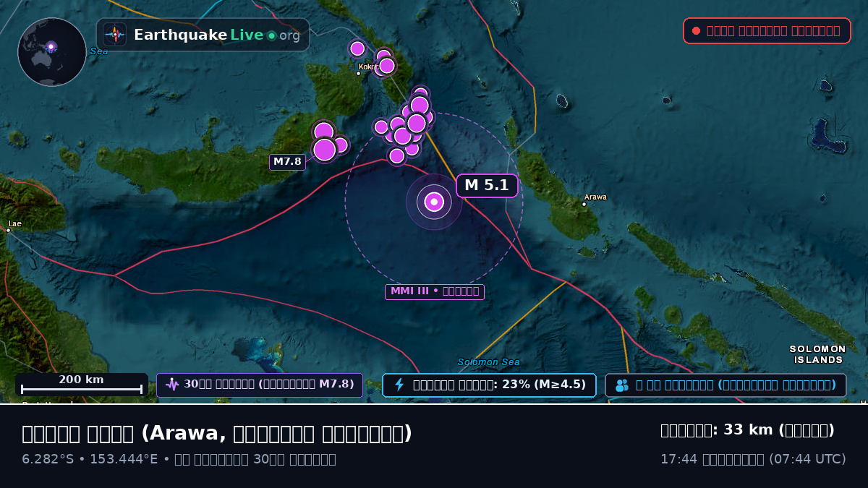Click the 200 km scale bar
The height and width of the screenshot is (488, 868).
(x=81, y=385)
